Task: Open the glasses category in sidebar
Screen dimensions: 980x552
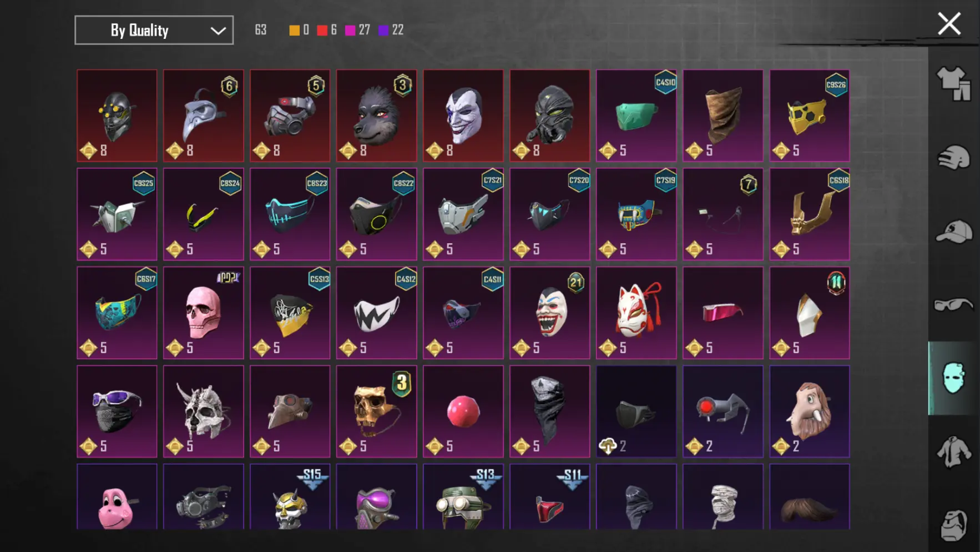Action: (954, 305)
